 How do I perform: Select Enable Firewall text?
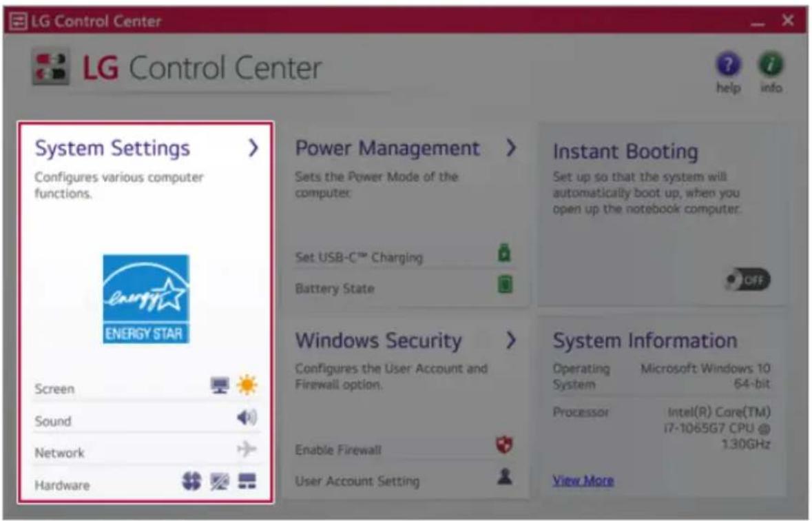tap(338, 449)
